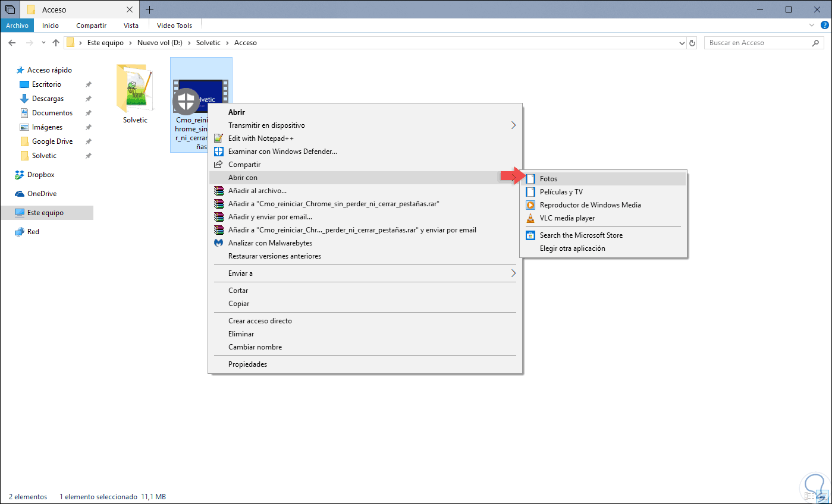Expand the breadcrumb arrow after Nuevo vol (D:)
832x504 pixels.
coord(190,43)
